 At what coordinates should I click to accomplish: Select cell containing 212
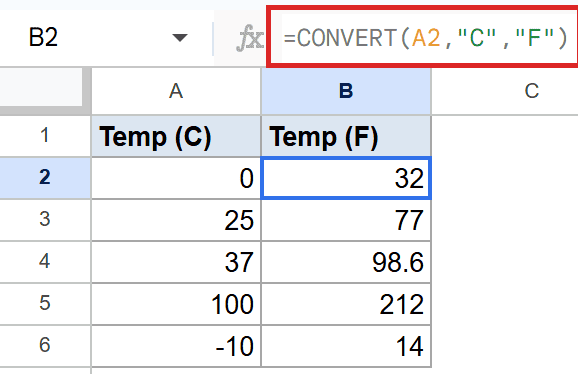tap(346, 304)
